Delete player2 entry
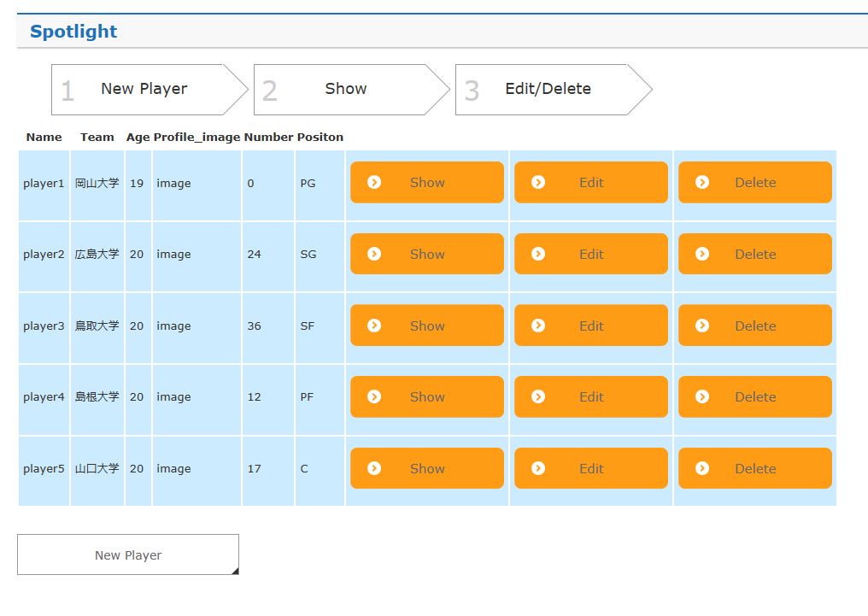This screenshot has width=868, height=616. click(755, 254)
